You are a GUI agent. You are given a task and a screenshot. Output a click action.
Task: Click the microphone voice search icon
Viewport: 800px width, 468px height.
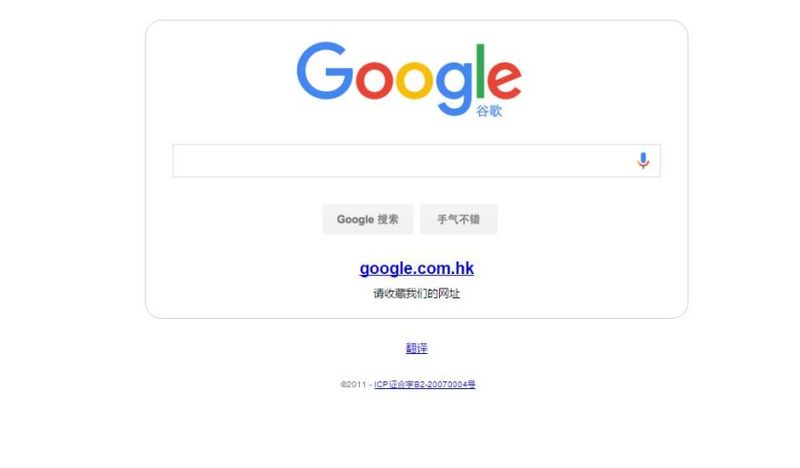[643, 160]
